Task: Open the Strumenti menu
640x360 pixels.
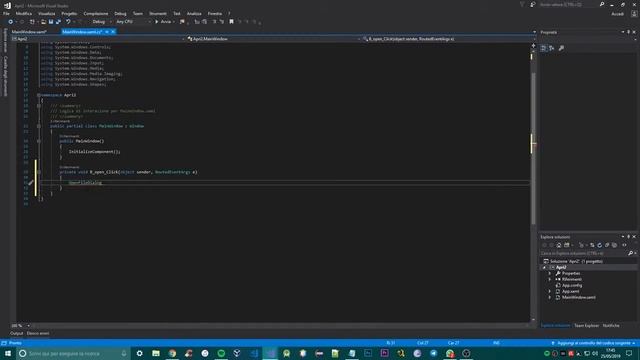Action: [158, 13]
